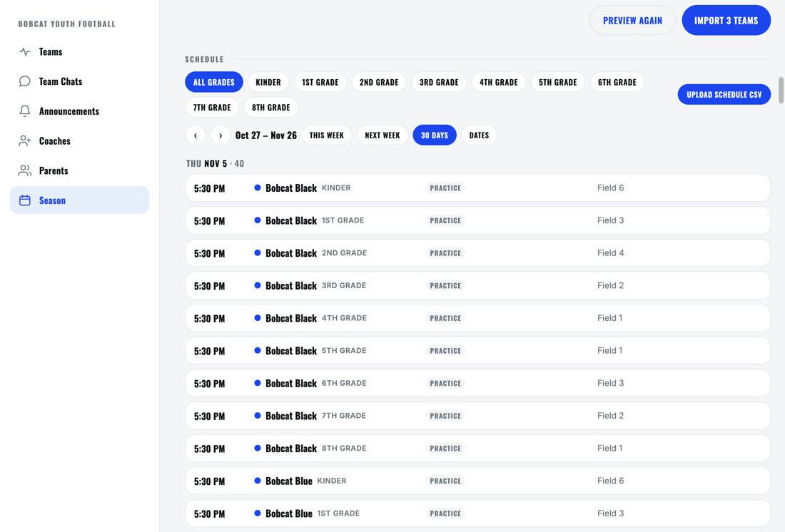Filter schedule by 4th Grade chip

(x=499, y=82)
